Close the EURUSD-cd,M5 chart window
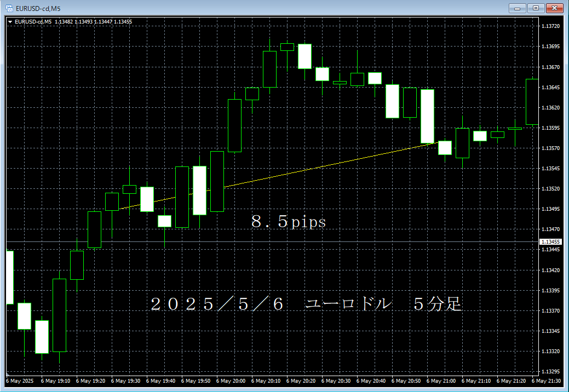Image resolution: width=569 pixels, height=392 pixels. [555, 8]
